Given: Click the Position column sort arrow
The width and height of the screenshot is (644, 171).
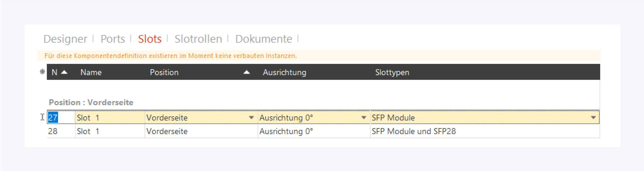Looking at the screenshot, I should click(x=247, y=72).
